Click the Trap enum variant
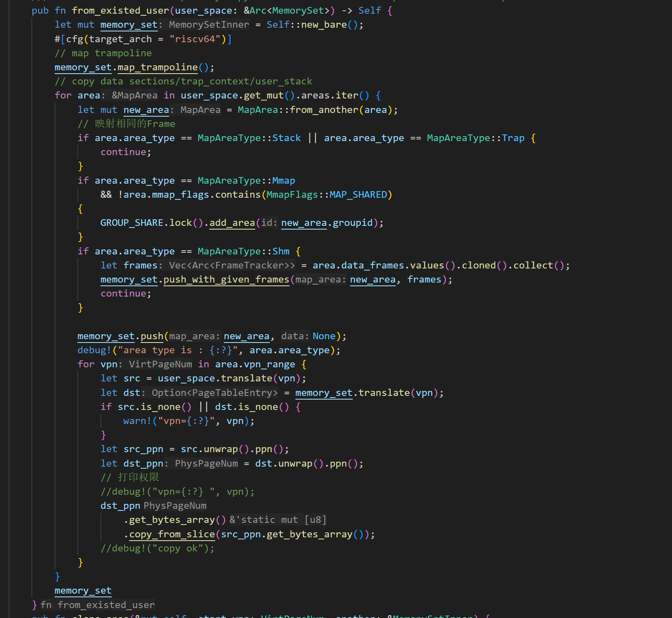 coord(513,138)
